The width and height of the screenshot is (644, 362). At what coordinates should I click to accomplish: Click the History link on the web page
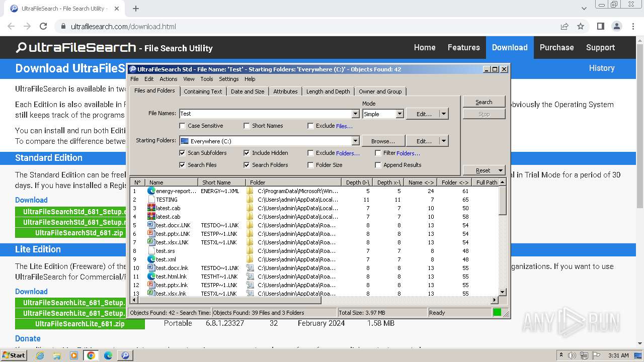[602, 68]
